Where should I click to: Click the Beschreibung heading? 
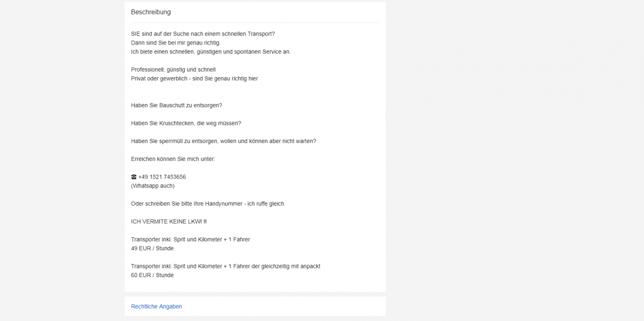(x=151, y=12)
